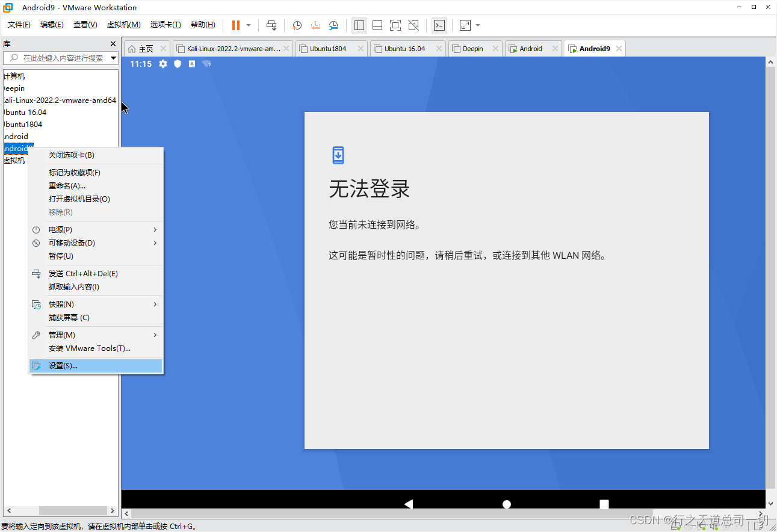Open the stretch mode dropdown arrow
The image size is (777, 532).
pos(478,25)
